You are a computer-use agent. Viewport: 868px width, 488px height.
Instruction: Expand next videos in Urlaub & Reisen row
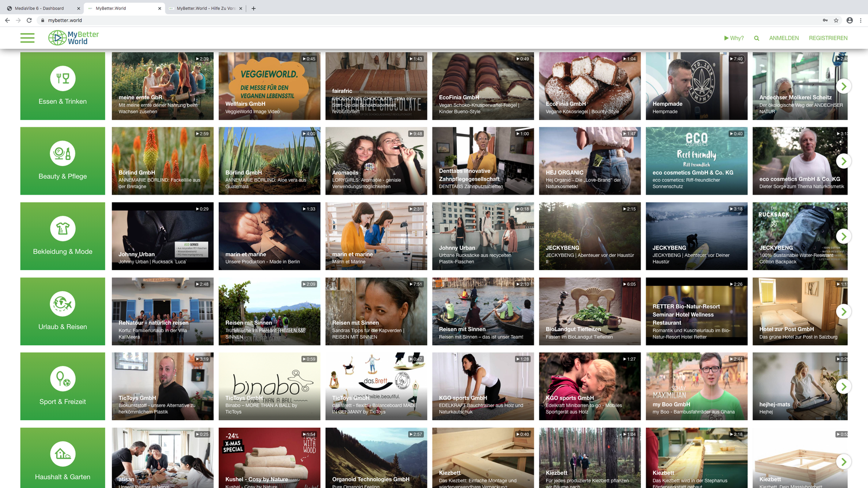(x=843, y=311)
